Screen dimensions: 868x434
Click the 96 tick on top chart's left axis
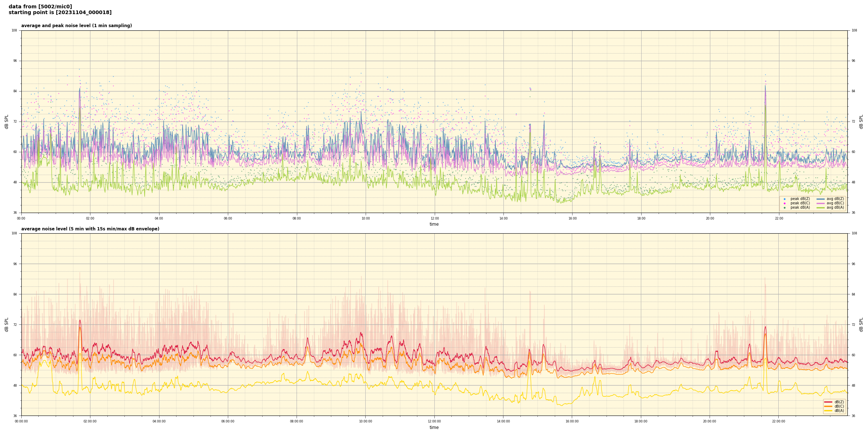tap(15, 61)
